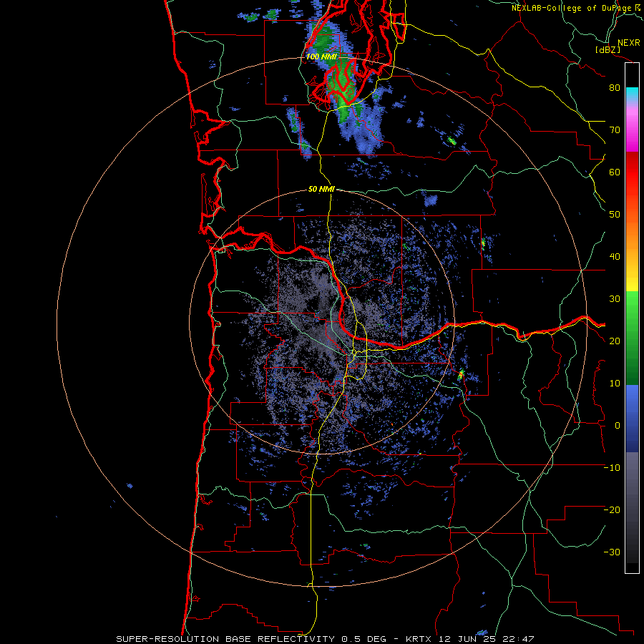This screenshot has height=644, width=644.
Task: Click the 30 value on the dBZ scale
Action: tap(615, 299)
